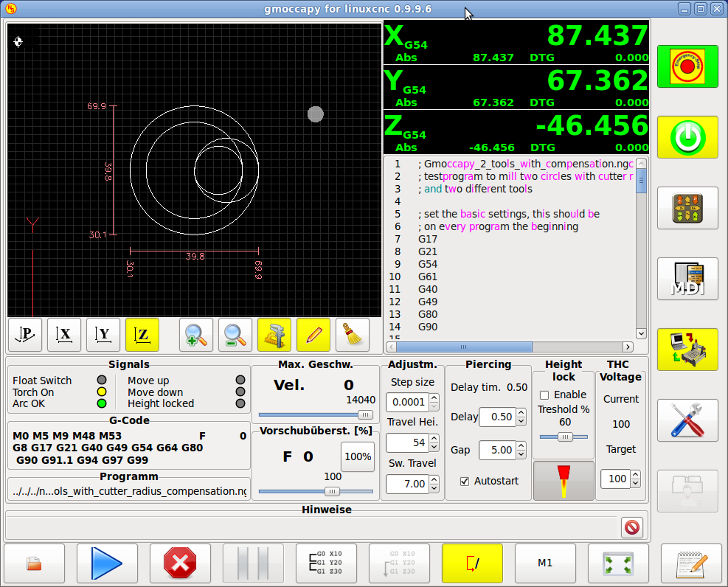Screen dimensions: 728x587
Task: Click the X axis DRO display
Action: [516, 42]
